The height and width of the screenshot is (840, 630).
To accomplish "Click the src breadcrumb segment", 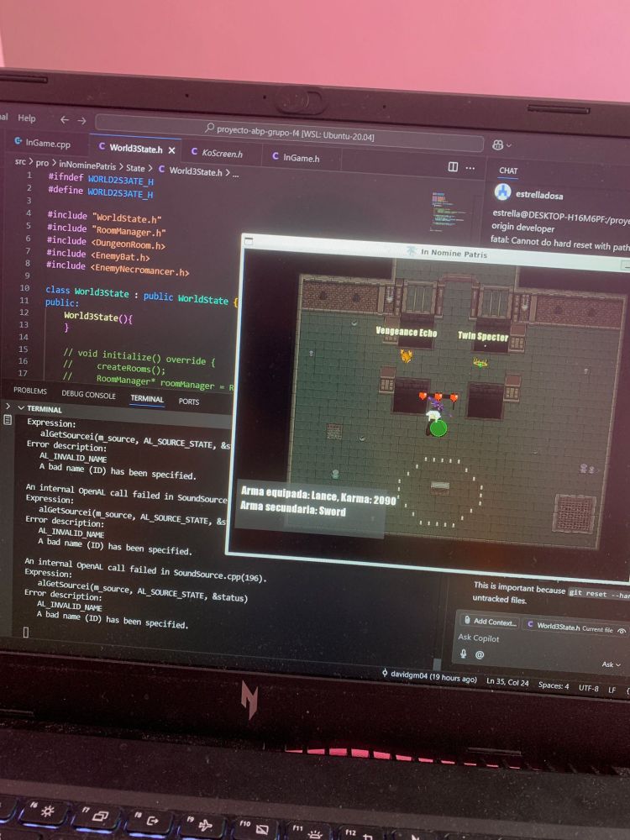I will pos(20,160).
